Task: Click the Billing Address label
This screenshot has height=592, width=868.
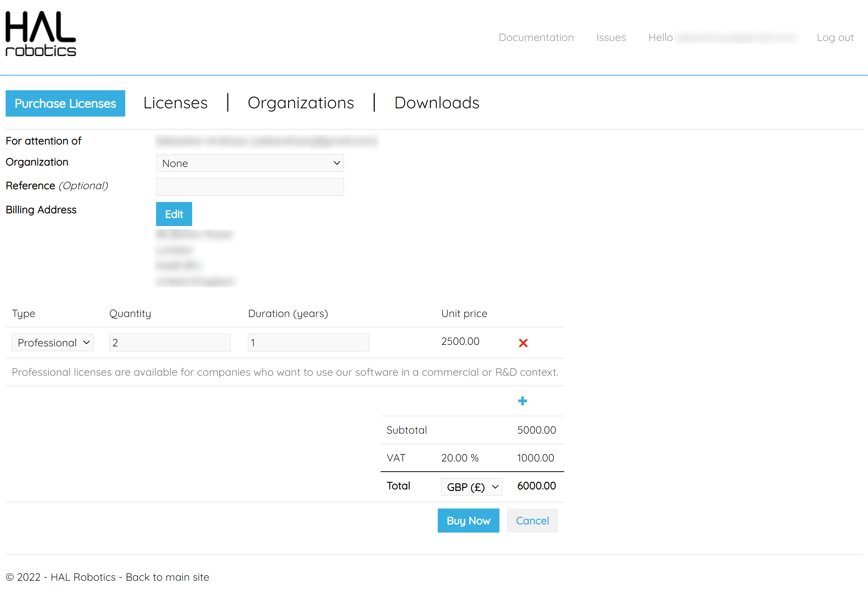Action: (x=41, y=209)
